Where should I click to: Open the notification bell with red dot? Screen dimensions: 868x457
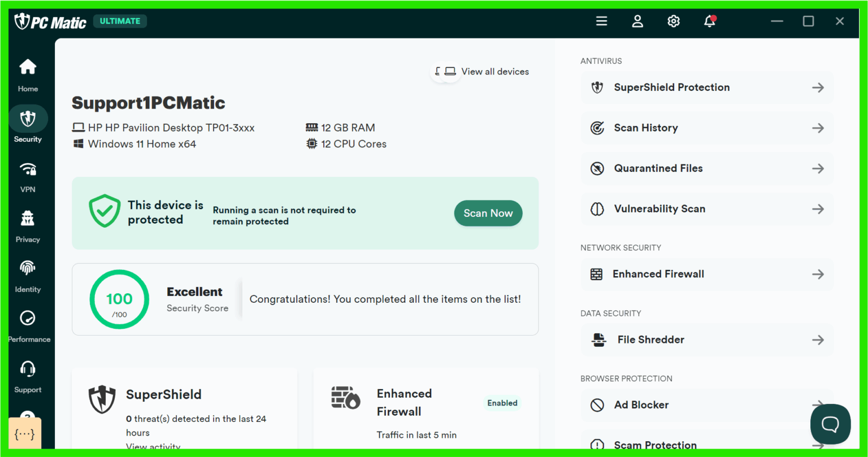point(710,21)
